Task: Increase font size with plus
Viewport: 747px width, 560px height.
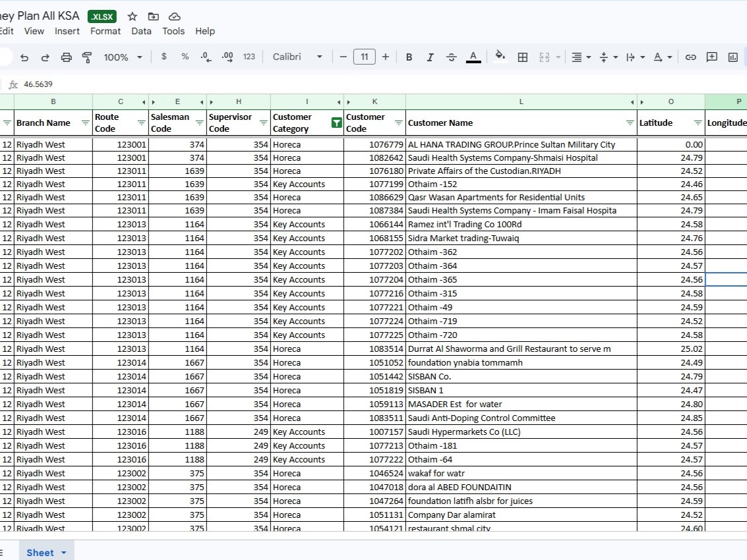Action: pyautogui.click(x=386, y=57)
